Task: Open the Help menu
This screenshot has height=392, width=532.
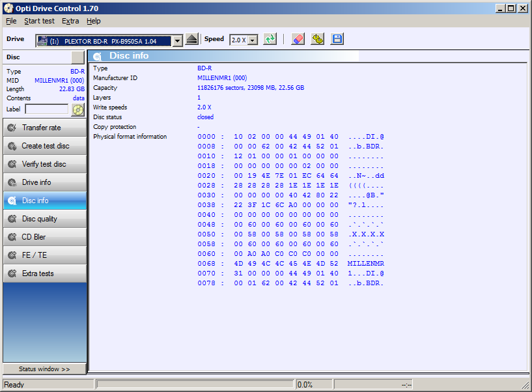Action: click(x=94, y=21)
